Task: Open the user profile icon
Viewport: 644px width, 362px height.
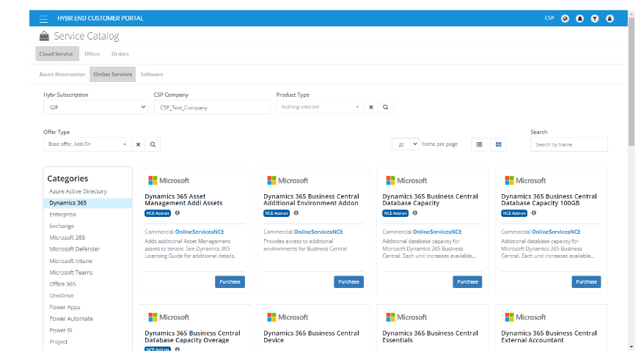Action: [x=610, y=18]
